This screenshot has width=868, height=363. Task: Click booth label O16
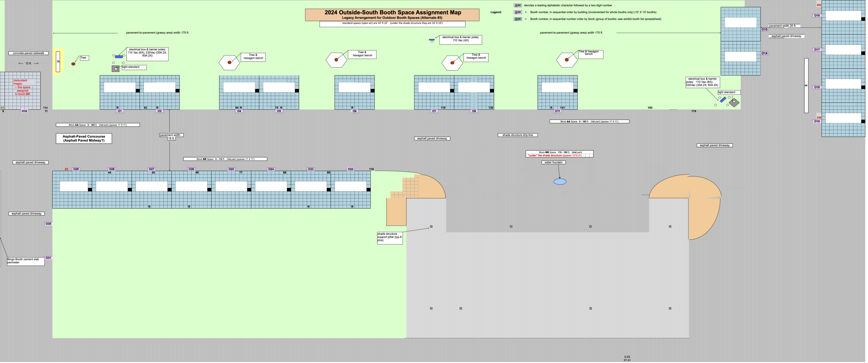click(817, 16)
